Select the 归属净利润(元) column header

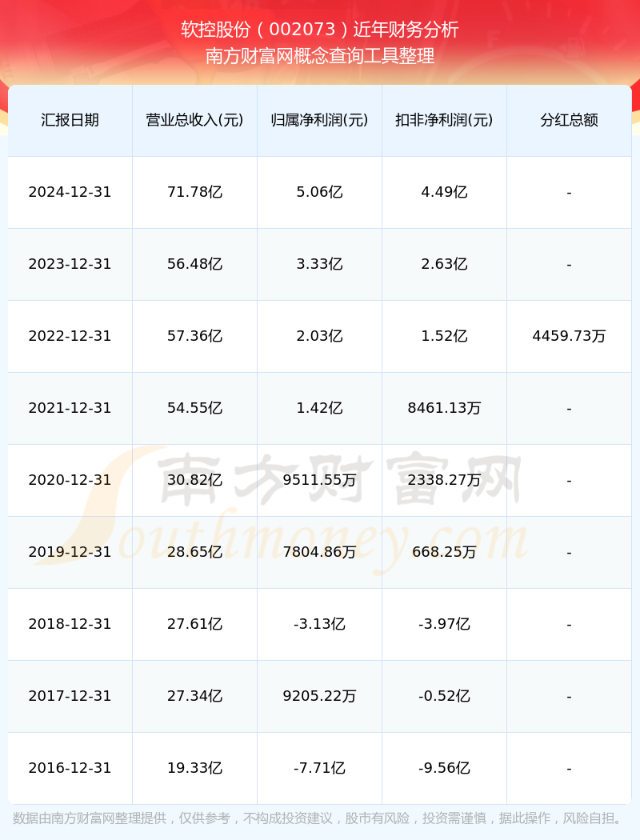(x=320, y=120)
